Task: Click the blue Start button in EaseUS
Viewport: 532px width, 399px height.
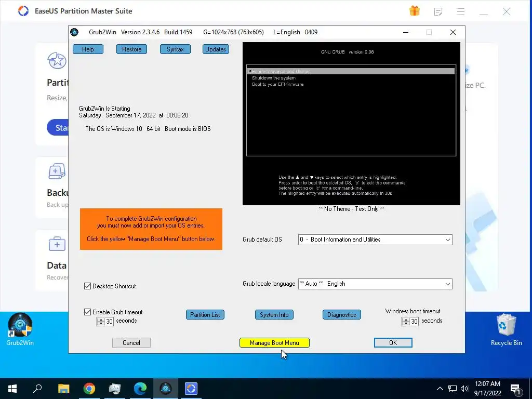Action: click(58, 128)
